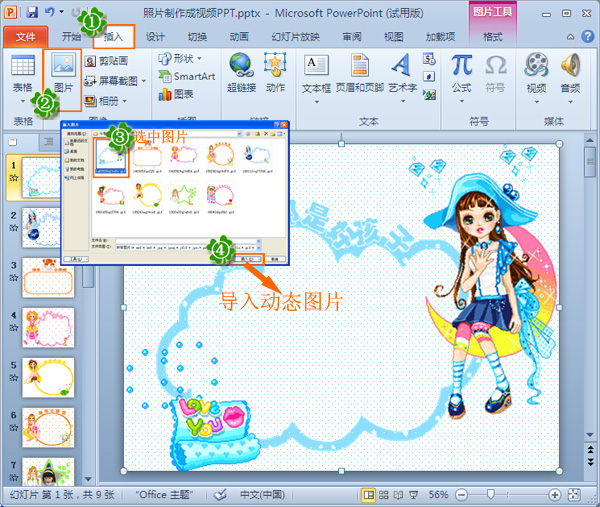Click the WordArt (艺术字) icon
Viewport: 600px width, 507px height.
pyautogui.click(x=401, y=64)
